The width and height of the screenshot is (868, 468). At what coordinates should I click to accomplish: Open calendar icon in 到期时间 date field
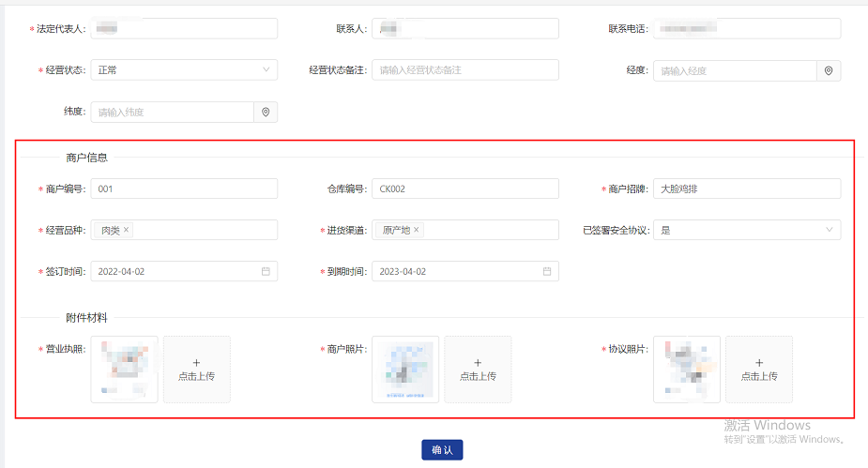pos(547,271)
